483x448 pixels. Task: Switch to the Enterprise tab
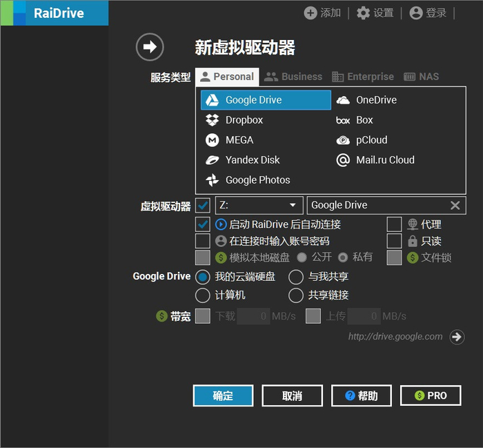[x=363, y=77]
